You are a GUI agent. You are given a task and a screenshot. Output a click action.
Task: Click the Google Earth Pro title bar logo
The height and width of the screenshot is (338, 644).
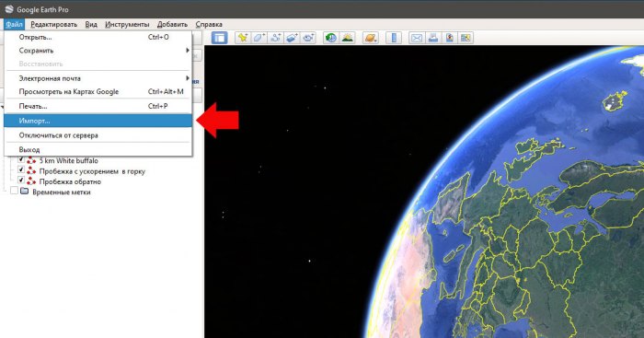[x=9, y=9]
